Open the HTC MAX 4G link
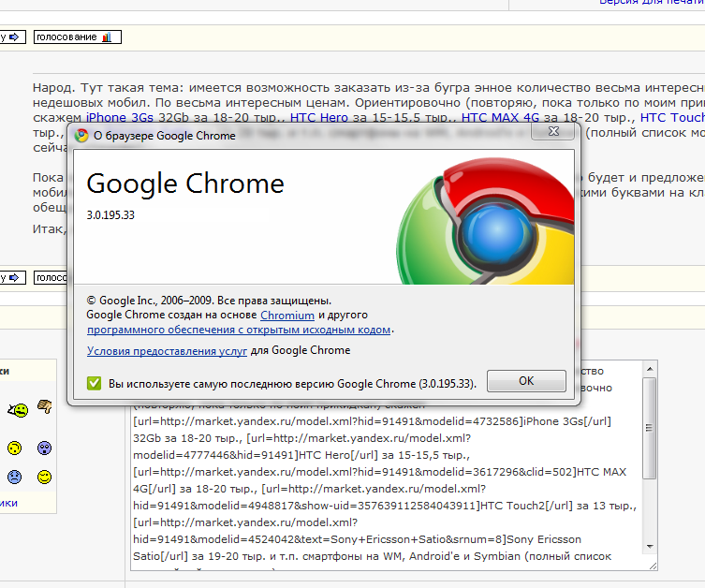 (501, 117)
